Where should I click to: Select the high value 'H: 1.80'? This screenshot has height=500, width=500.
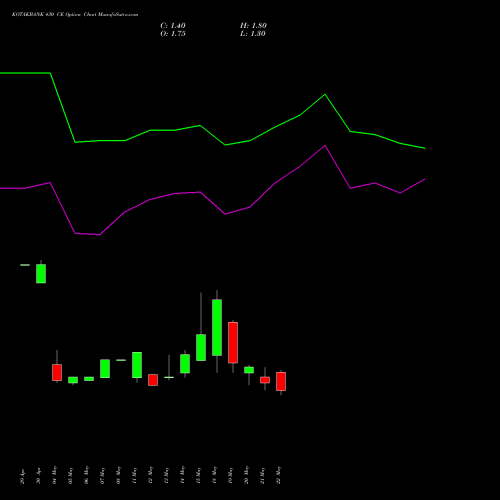pos(253,26)
